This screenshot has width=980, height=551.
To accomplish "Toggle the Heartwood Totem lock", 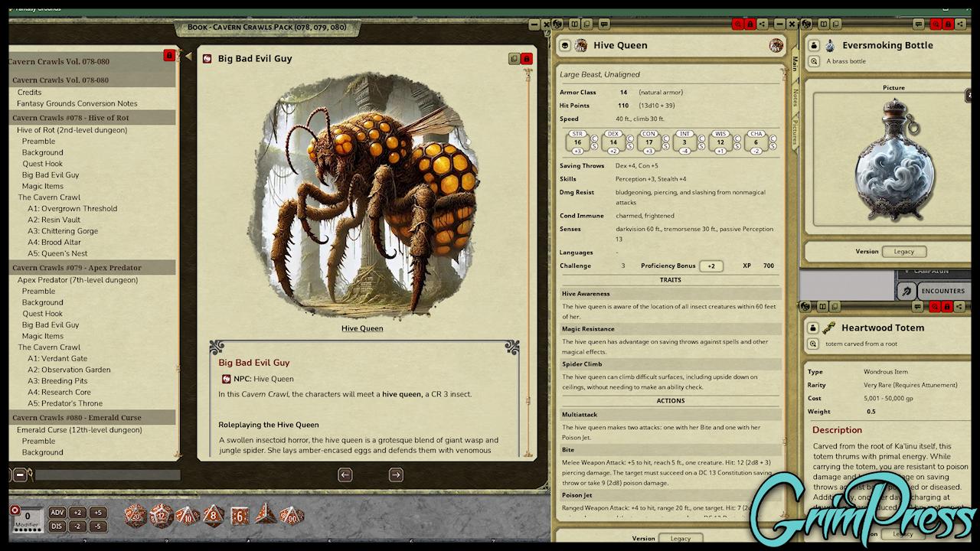I will point(947,306).
